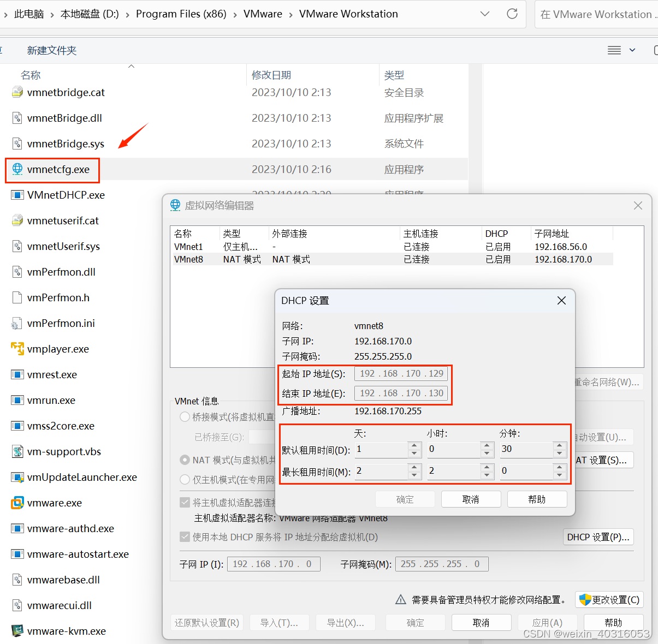Click the vmss2core.exe icon
The image size is (658, 644).
tap(17, 426)
